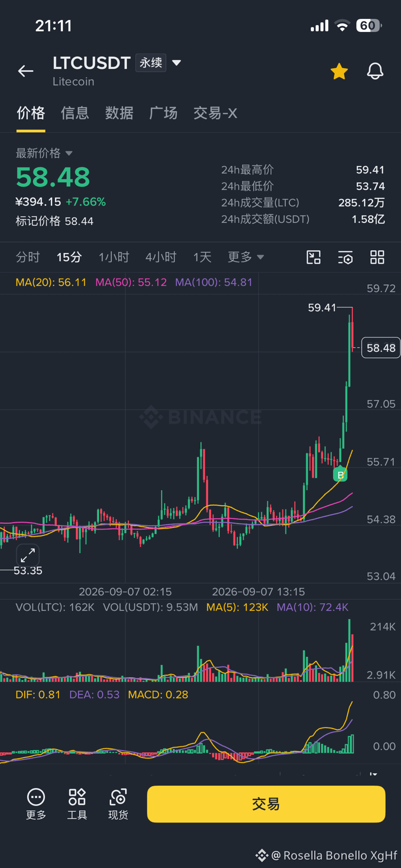The height and width of the screenshot is (868, 401).
Task: Switch to the 信息 tab
Action: click(75, 113)
